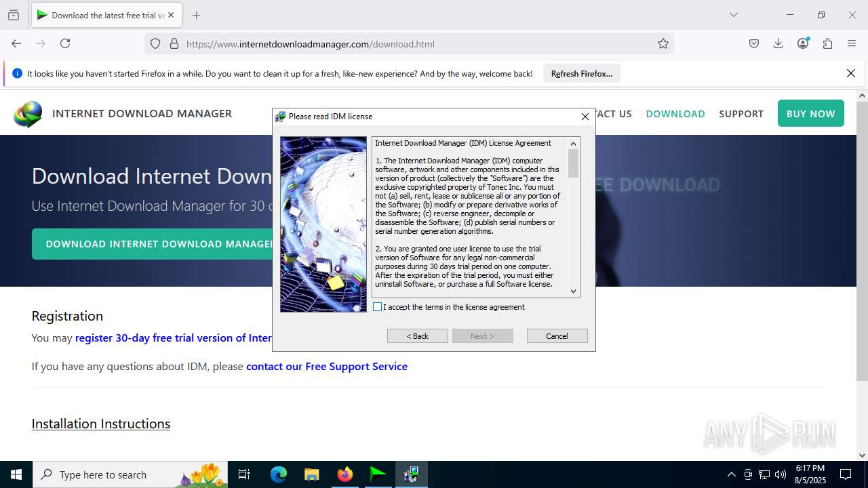Click Firefox forward navigation arrow
868x488 pixels.
coord(41,43)
